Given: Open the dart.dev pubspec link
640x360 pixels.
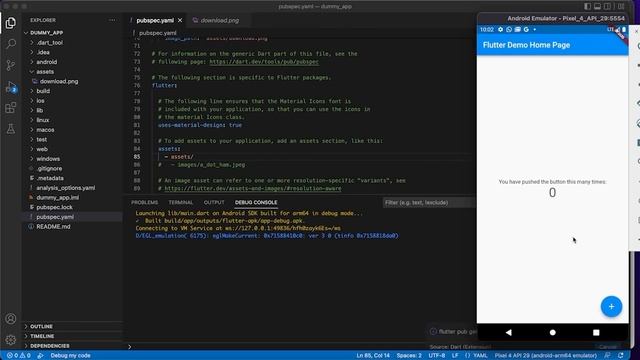Looking at the screenshot, I should 264,62.
